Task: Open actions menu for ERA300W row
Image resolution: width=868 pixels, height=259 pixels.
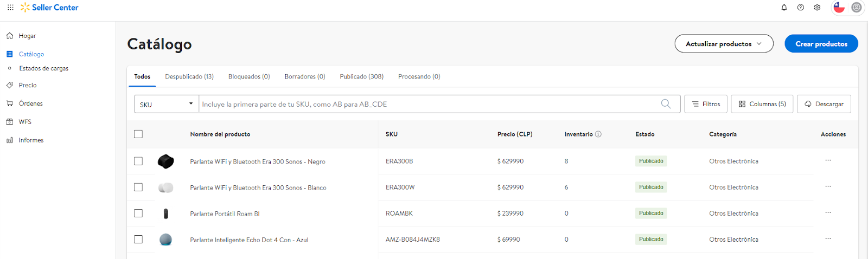Action: 828,186
